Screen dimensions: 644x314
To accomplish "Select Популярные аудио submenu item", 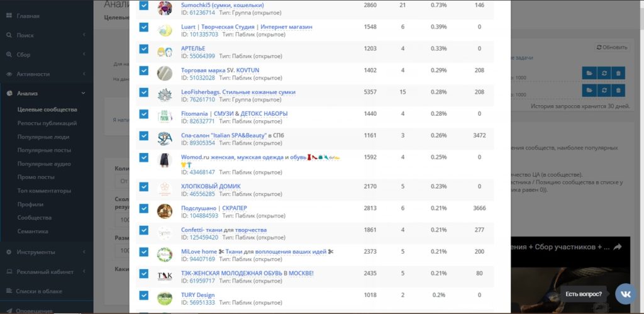I will [44, 164].
